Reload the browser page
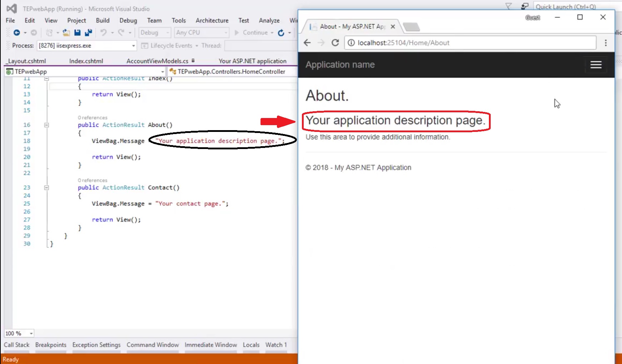This screenshot has width=622, height=364. click(335, 43)
